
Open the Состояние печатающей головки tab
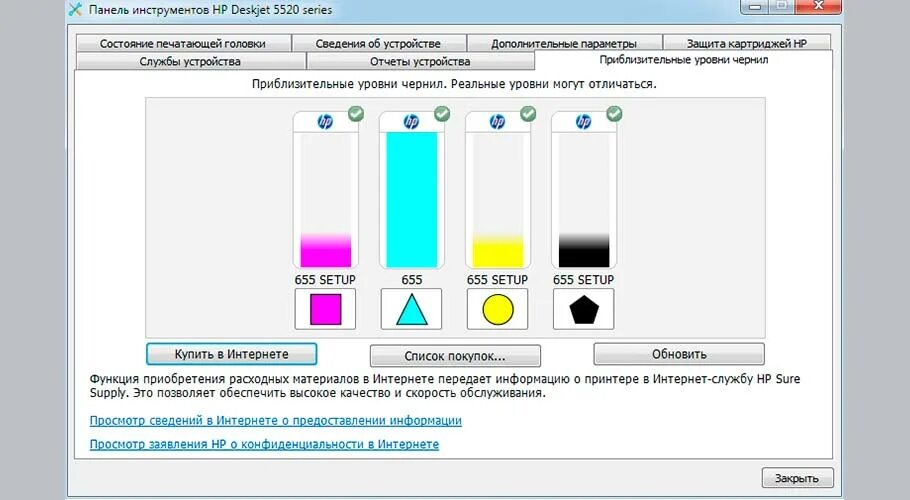click(x=183, y=44)
